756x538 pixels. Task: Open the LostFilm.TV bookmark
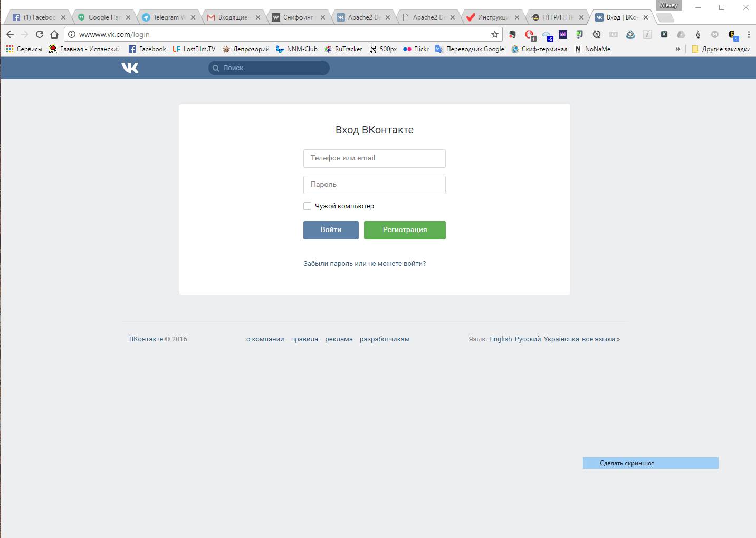click(194, 49)
